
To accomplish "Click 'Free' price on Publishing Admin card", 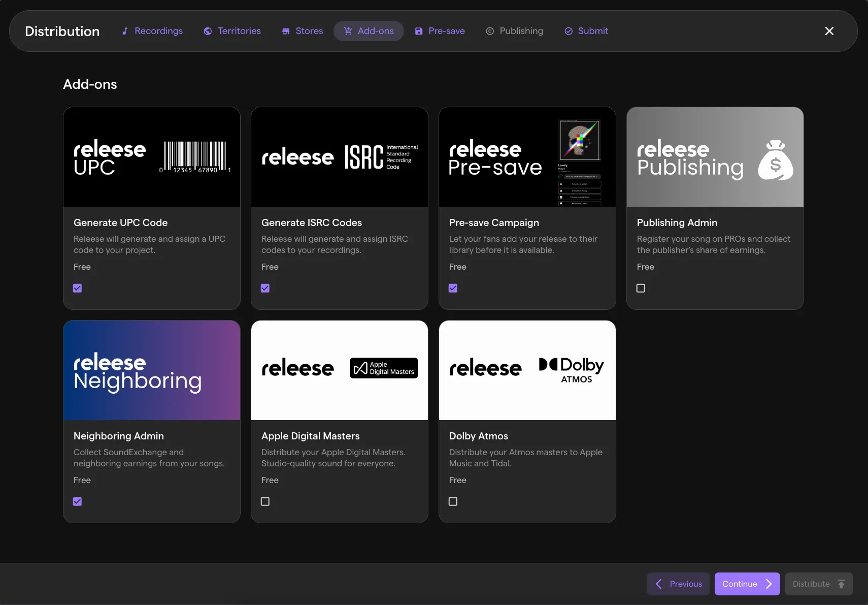I will 645,267.
